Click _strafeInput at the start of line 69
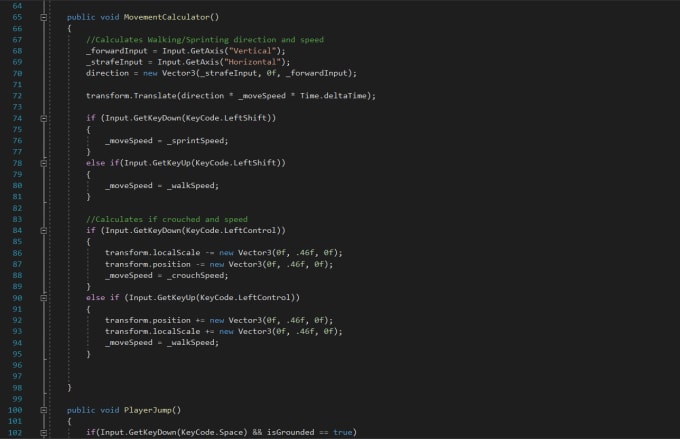 (114, 62)
